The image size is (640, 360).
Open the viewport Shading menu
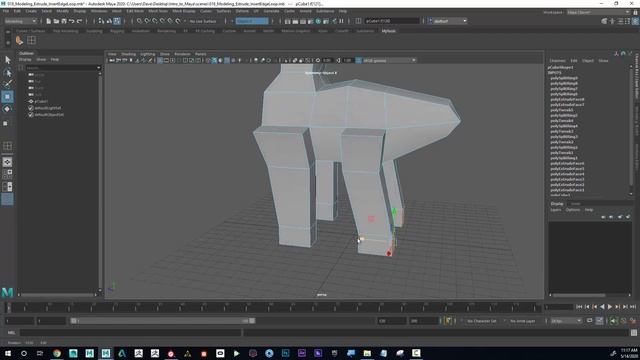[x=128, y=54]
